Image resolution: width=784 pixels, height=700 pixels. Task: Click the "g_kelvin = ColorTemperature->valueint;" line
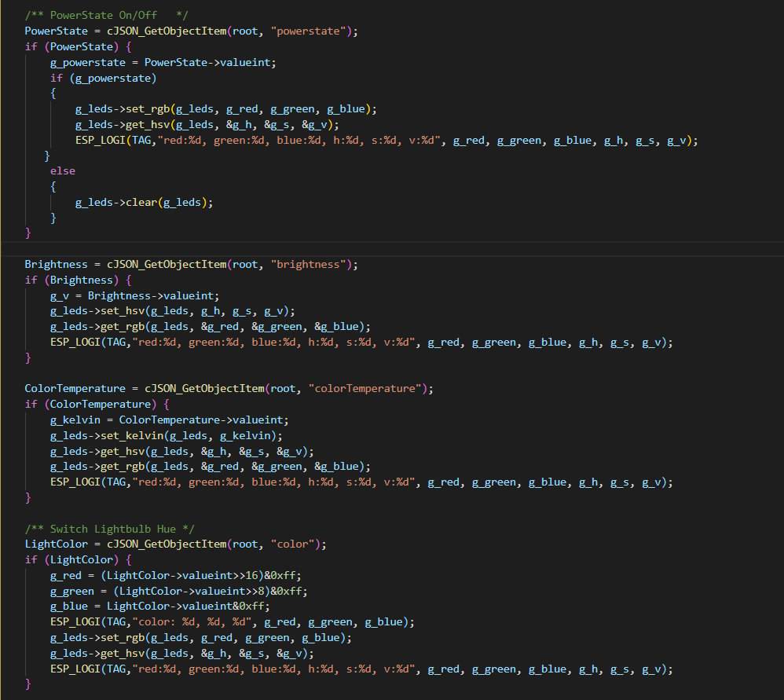170,420
